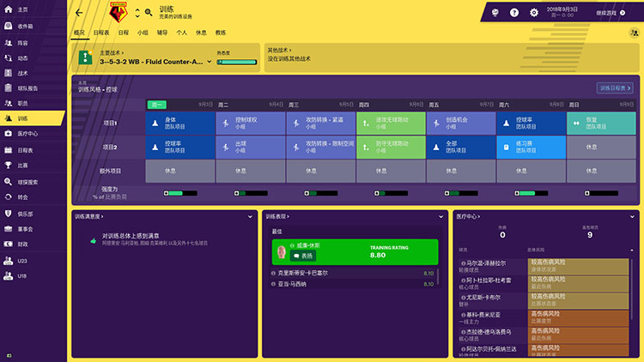Click the back arrow navigation icon

point(79,13)
